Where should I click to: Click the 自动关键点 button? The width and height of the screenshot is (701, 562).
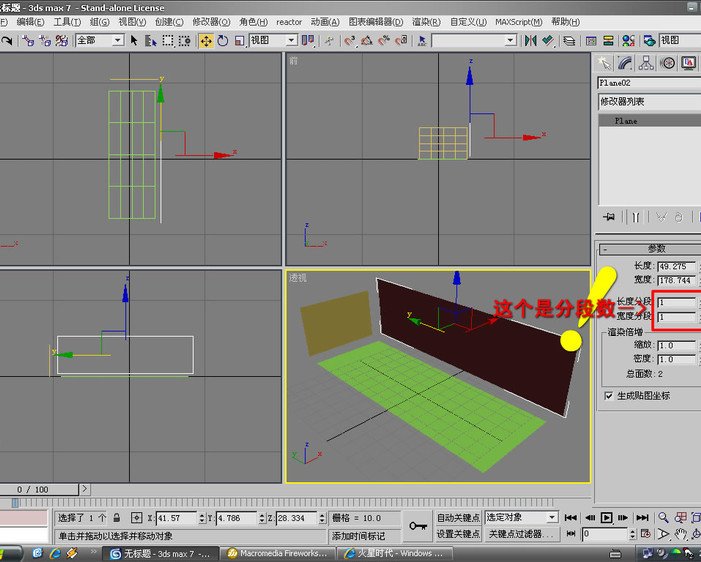(458, 518)
